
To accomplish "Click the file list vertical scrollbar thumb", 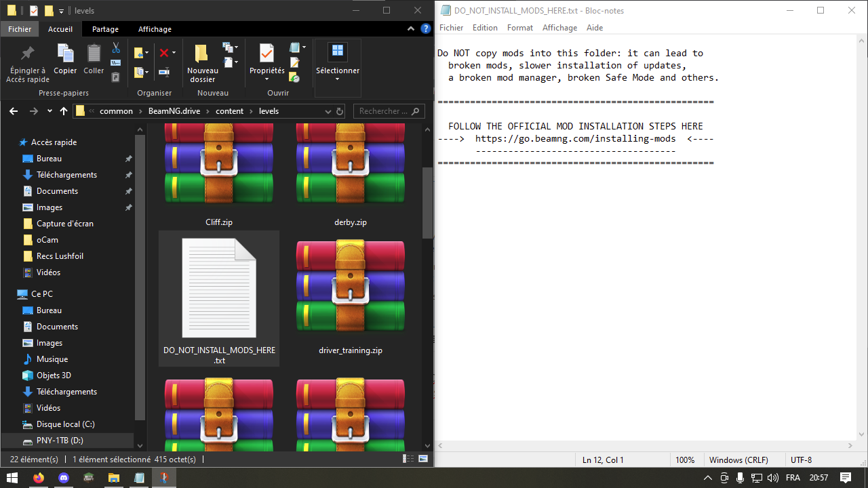I will [427, 202].
